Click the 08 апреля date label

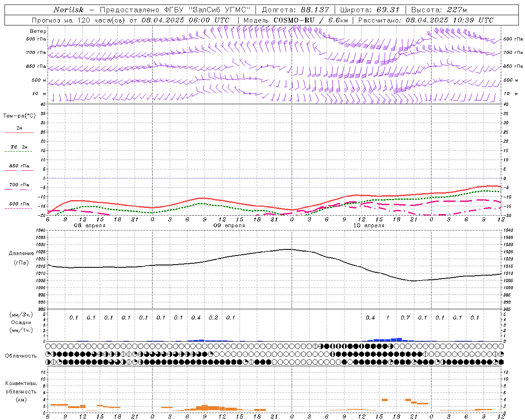point(89,226)
